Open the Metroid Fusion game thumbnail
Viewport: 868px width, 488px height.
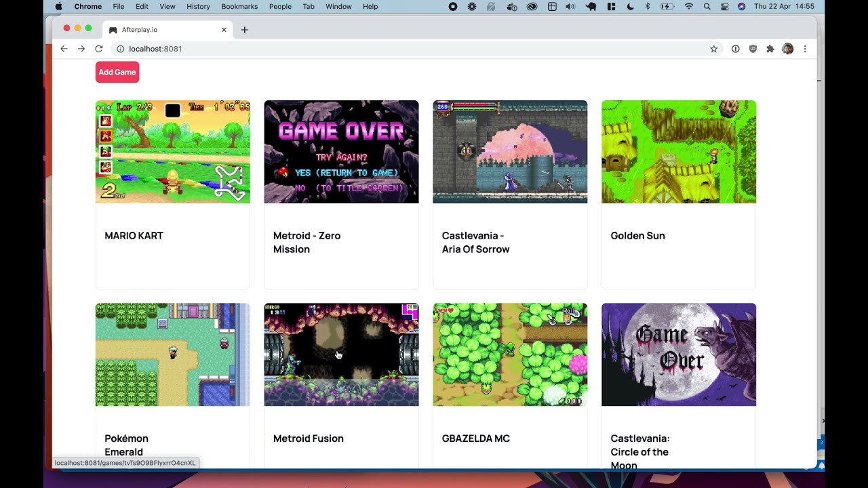coord(341,354)
